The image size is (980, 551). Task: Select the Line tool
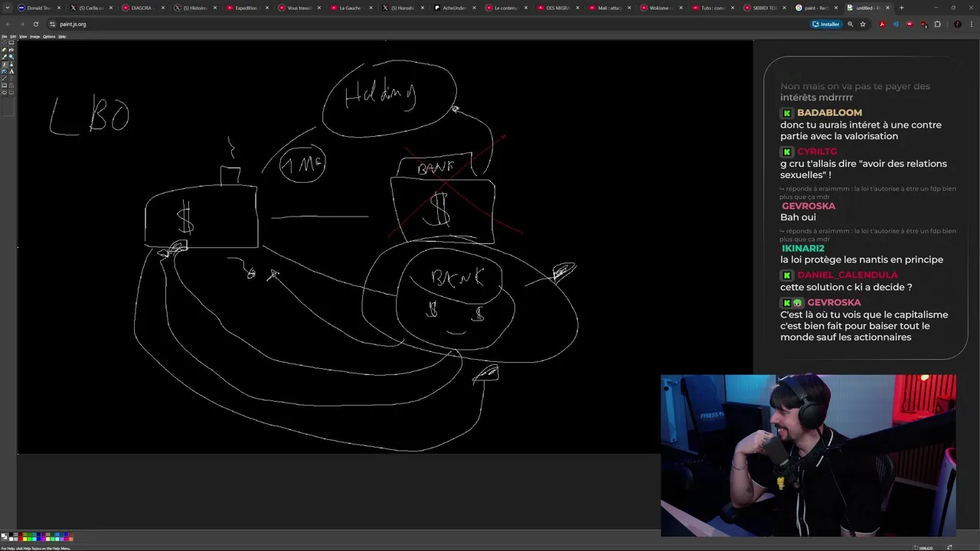4,79
